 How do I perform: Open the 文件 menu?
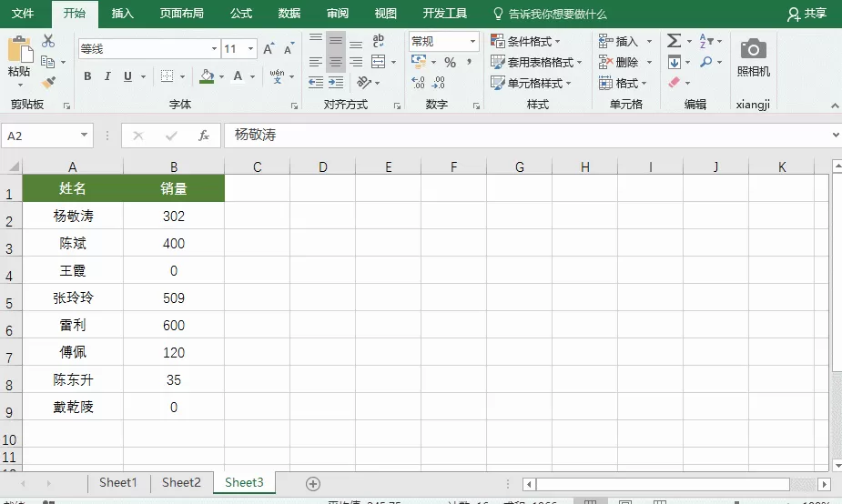[x=23, y=14]
